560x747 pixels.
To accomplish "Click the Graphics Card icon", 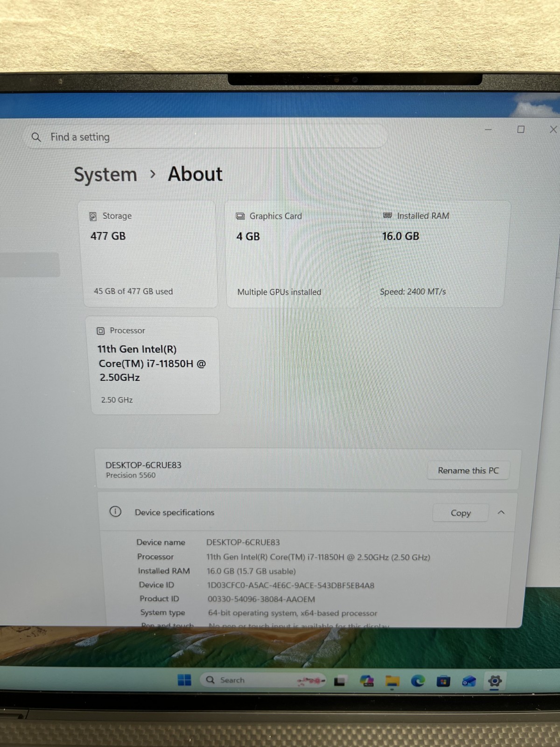I will (x=240, y=216).
